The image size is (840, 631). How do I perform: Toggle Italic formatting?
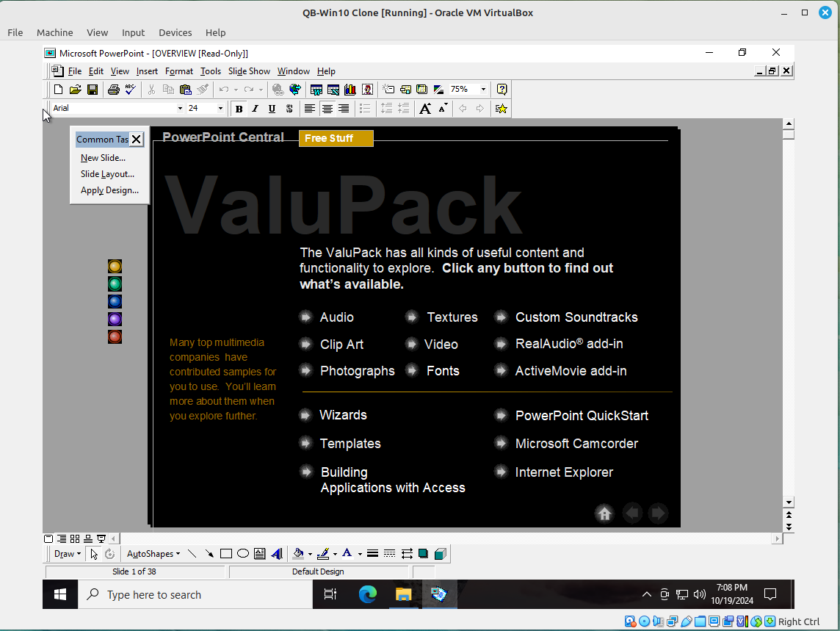pos(256,109)
